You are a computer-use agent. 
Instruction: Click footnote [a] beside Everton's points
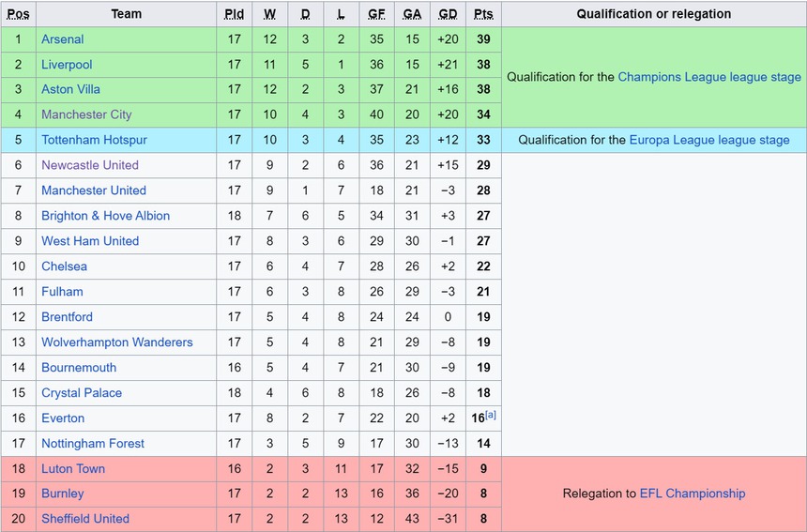[x=491, y=415]
